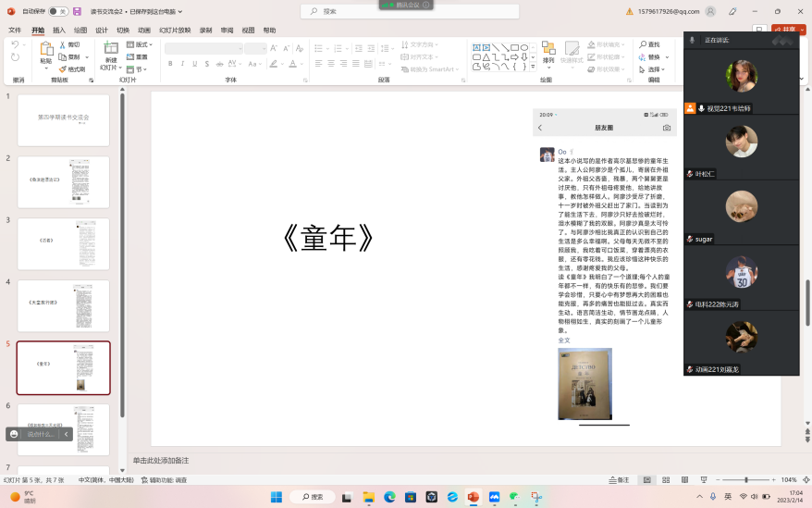The height and width of the screenshot is (508, 812).
Task: Expand the Layout (版式) dropdown
Action: [141, 44]
